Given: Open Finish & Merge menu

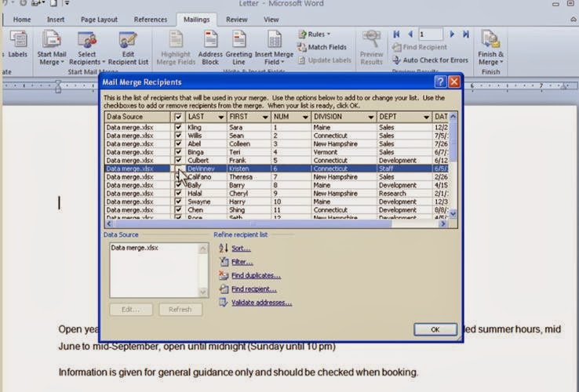Looking at the screenshot, I should [490, 48].
